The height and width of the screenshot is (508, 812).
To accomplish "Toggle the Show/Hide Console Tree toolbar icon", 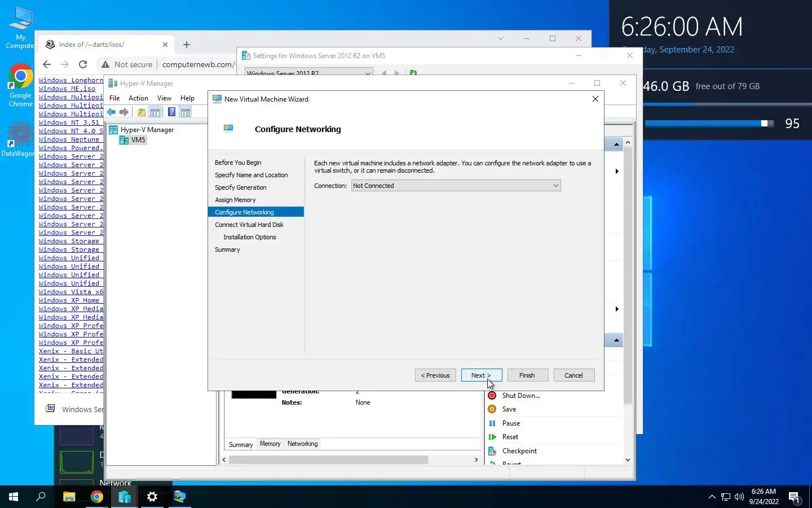I will (x=155, y=112).
